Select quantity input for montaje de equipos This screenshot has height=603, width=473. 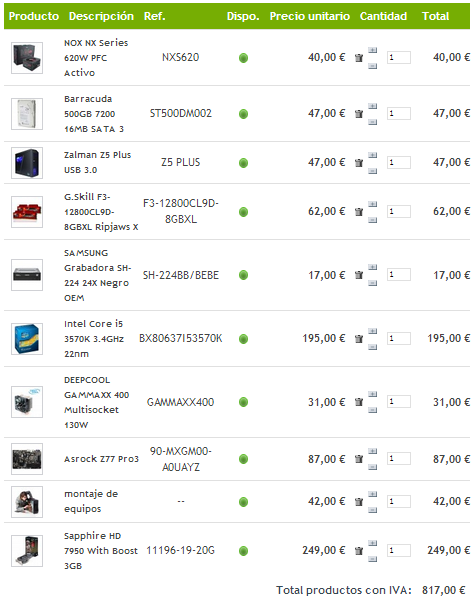click(399, 501)
